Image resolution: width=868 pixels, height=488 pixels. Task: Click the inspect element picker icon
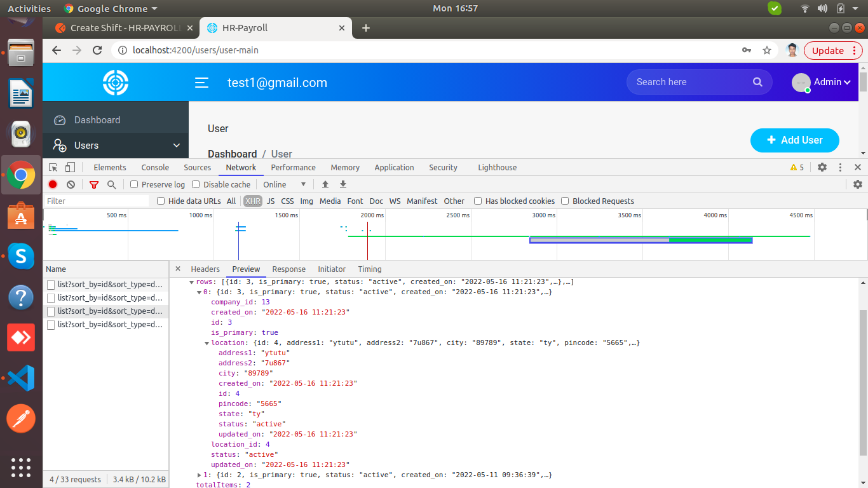click(x=53, y=167)
